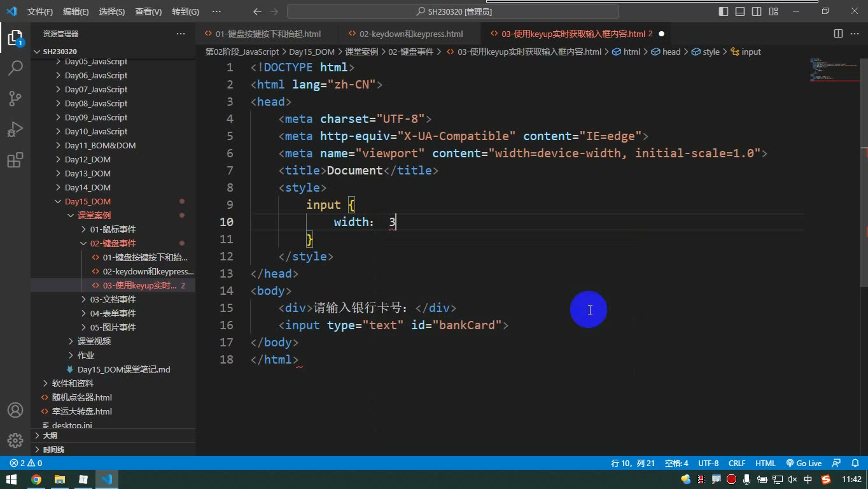Open Explorer panel more actions ellipsis

181,34
